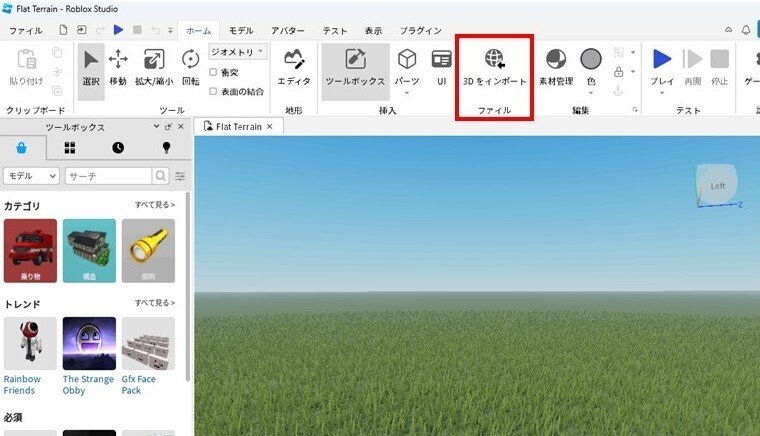Click 3D をインポート button
Screen dimensions: 760x436
[x=494, y=68]
